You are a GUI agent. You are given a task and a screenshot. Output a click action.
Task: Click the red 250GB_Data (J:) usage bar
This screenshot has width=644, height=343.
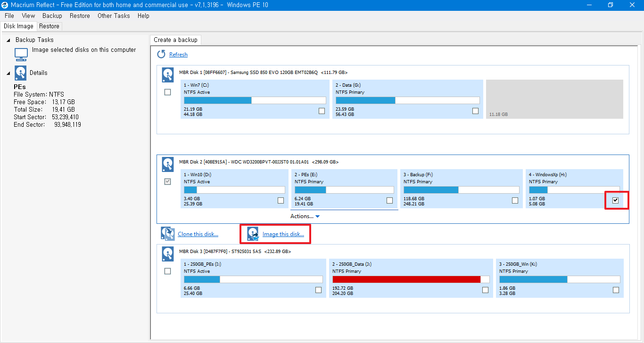[411, 279]
